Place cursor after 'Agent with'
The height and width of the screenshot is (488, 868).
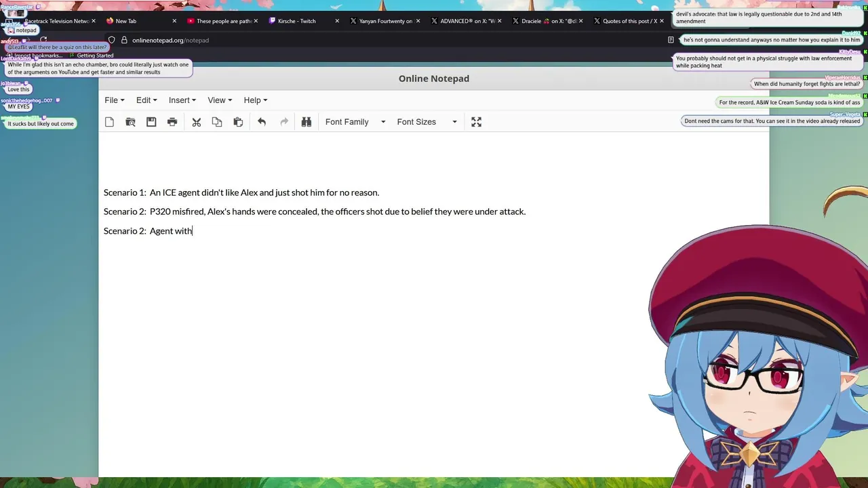coord(193,231)
